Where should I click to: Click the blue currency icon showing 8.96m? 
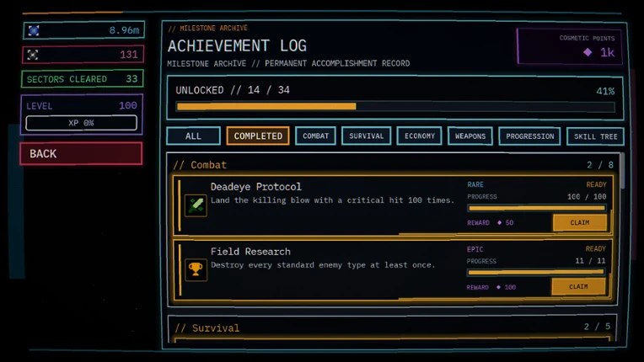(x=34, y=31)
